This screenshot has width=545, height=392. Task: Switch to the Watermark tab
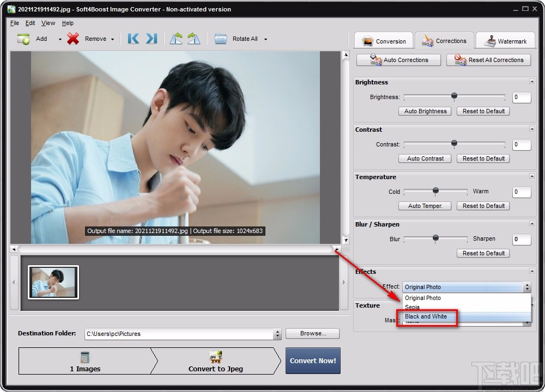(x=506, y=40)
